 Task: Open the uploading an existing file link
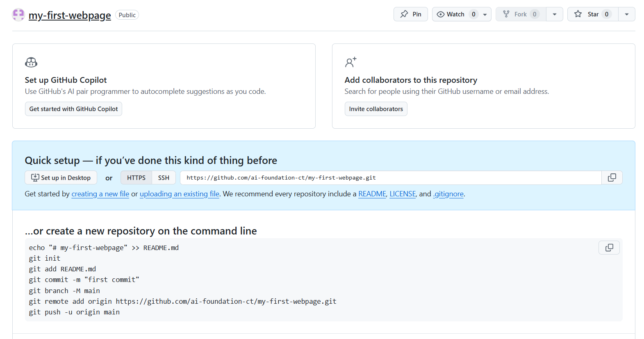(180, 194)
